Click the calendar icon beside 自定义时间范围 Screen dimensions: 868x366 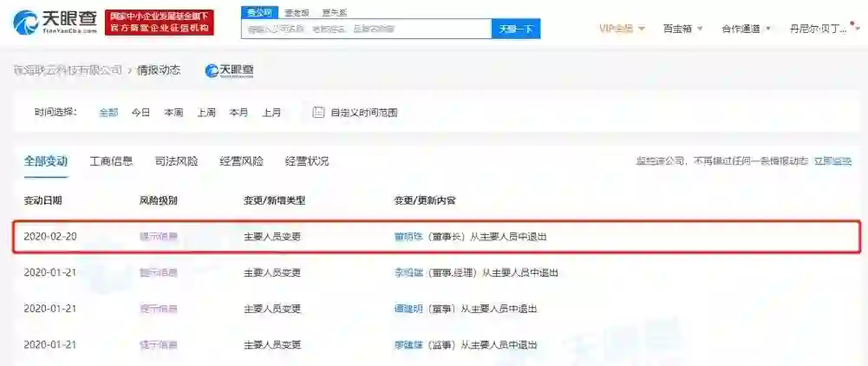point(317,113)
